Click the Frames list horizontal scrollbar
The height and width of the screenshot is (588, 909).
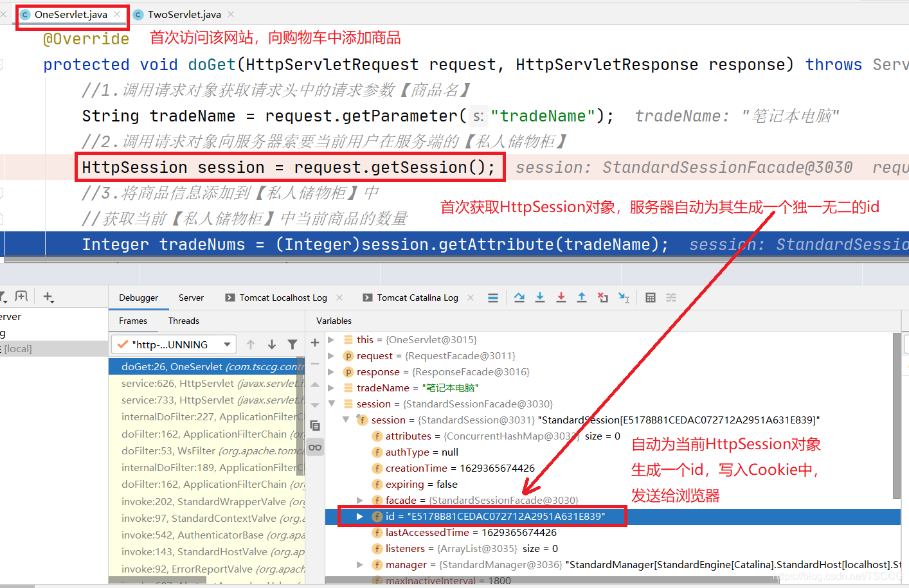tap(157, 580)
